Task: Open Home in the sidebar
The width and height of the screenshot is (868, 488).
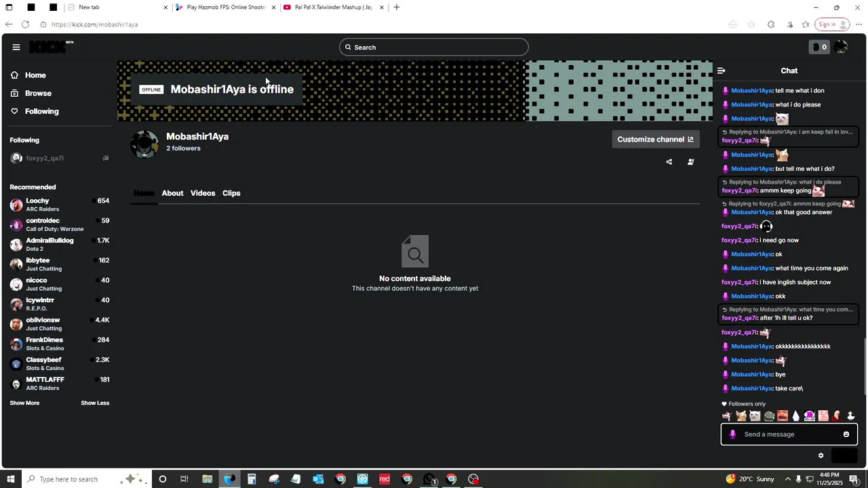Action: pos(28,75)
